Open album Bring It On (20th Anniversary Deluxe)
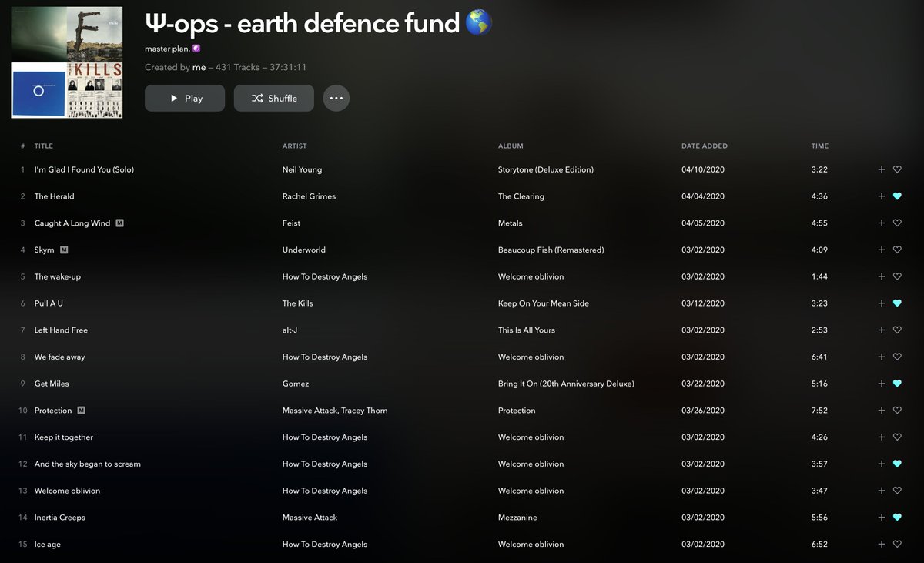 coord(566,384)
